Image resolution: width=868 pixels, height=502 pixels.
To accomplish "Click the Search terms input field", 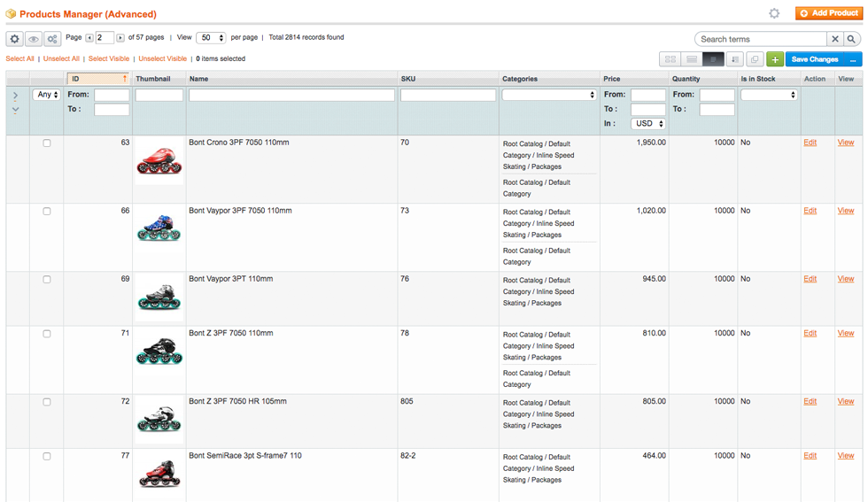I will pyautogui.click(x=761, y=39).
